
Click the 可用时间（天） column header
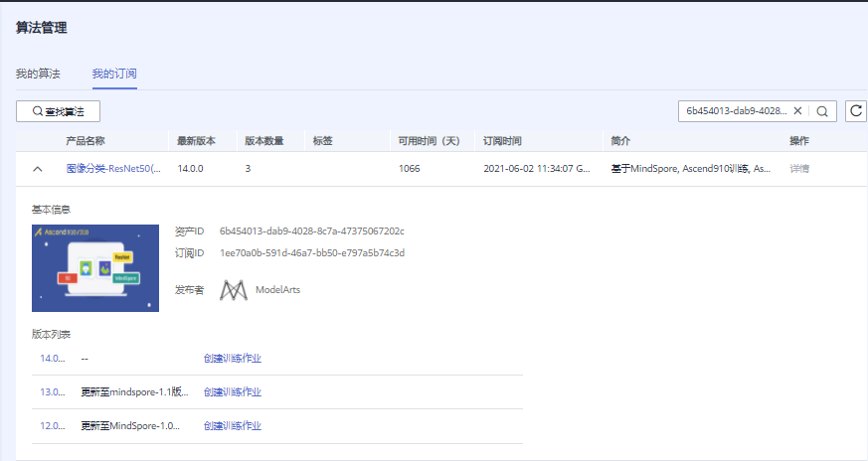pyautogui.click(x=429, y=141)
